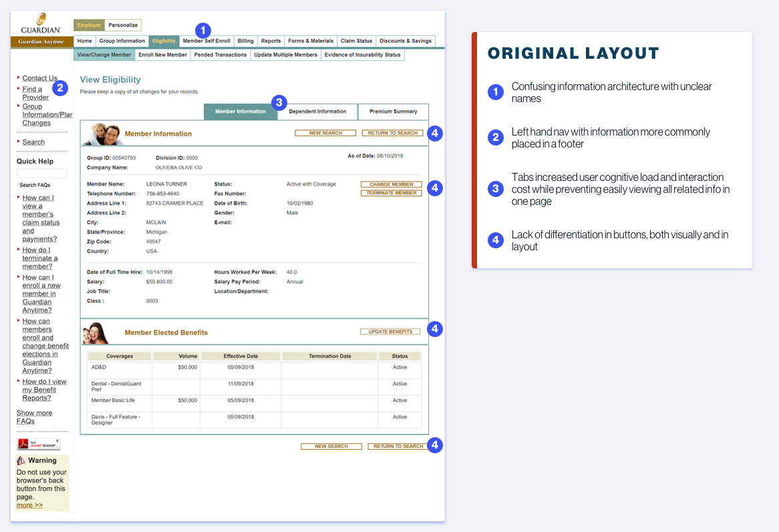The height and width of the screenshot is (532, 779).
Task: Click salary value $59,800.00
Action: pos(159,282)
